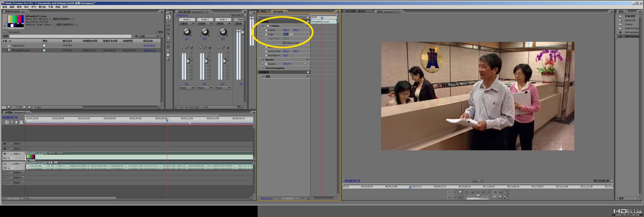Click the poster frame camera icon
This screenshot has width=644, height=217.
pos(5,22)
